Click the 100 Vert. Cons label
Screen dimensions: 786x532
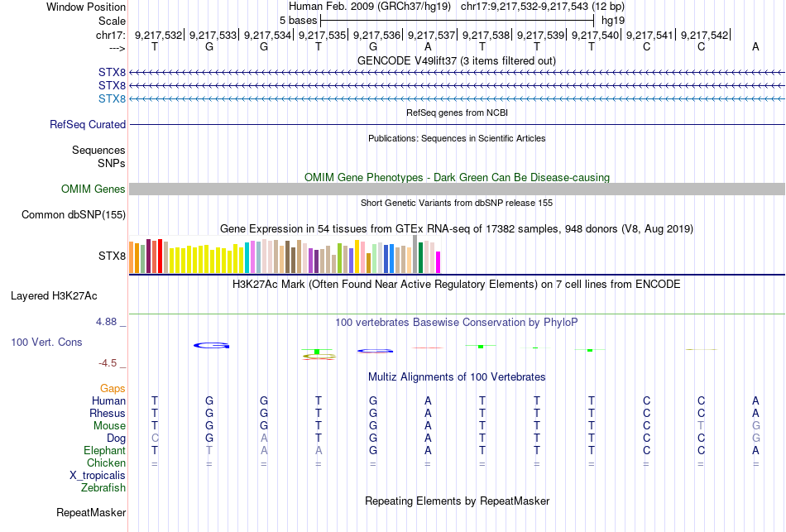coord(46,342)
